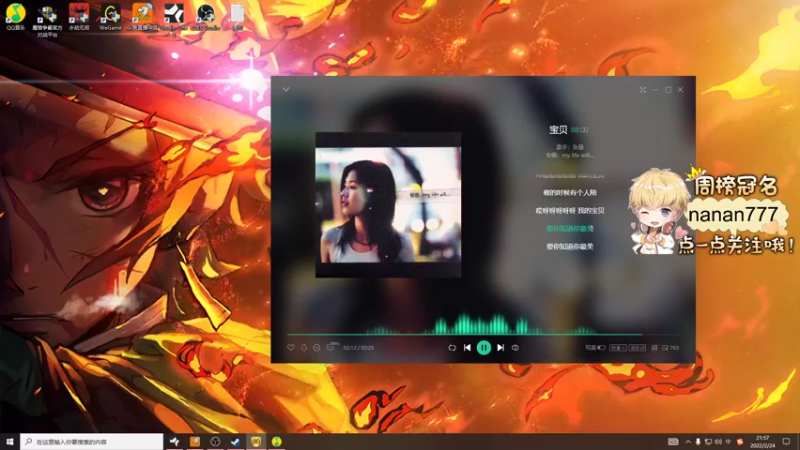
Task: Open the album cover artwork
Action: (388, 205)
